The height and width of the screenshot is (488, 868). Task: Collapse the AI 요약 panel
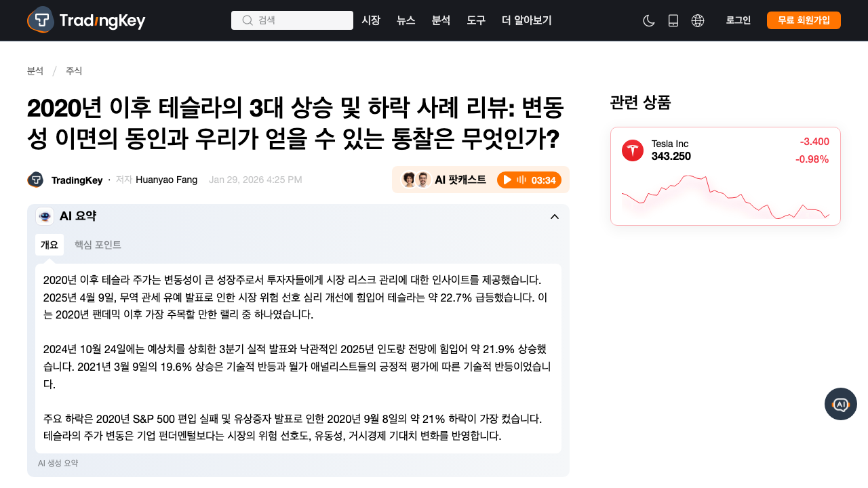[x=555, y=216]
